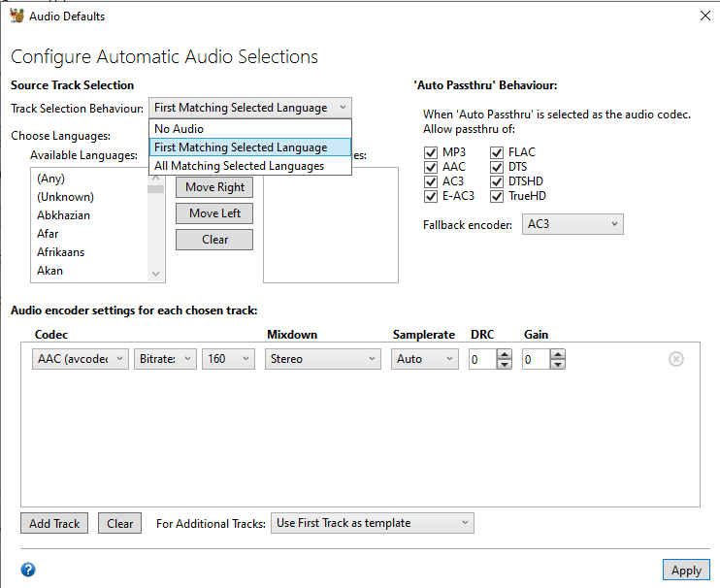This screenshot has height=588, width=720.
Task: Remove the audio track with the X icon
Action: 676,359
